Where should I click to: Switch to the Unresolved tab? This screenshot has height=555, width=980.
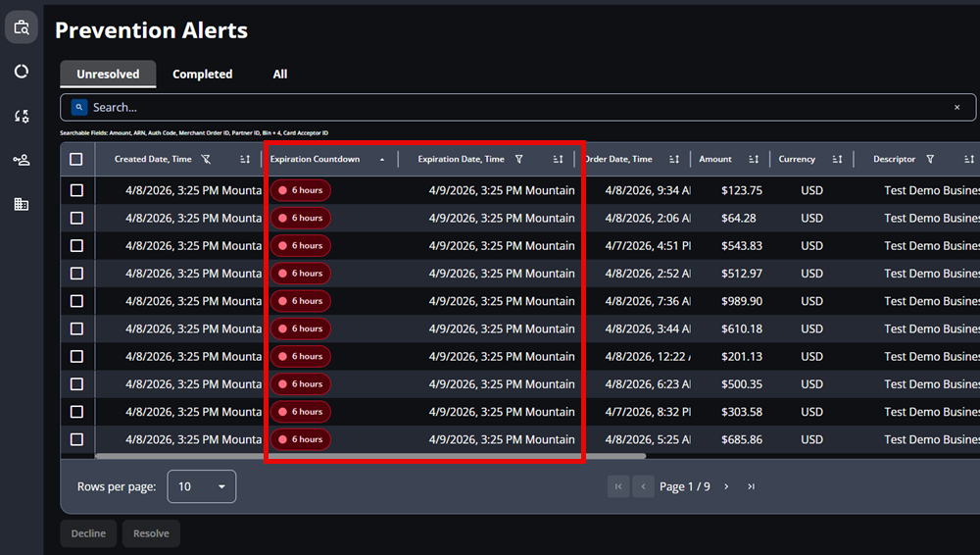(108, 74)
